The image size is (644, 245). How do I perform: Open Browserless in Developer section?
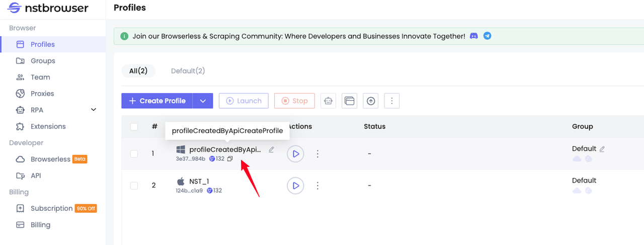[x=50, y=159]
